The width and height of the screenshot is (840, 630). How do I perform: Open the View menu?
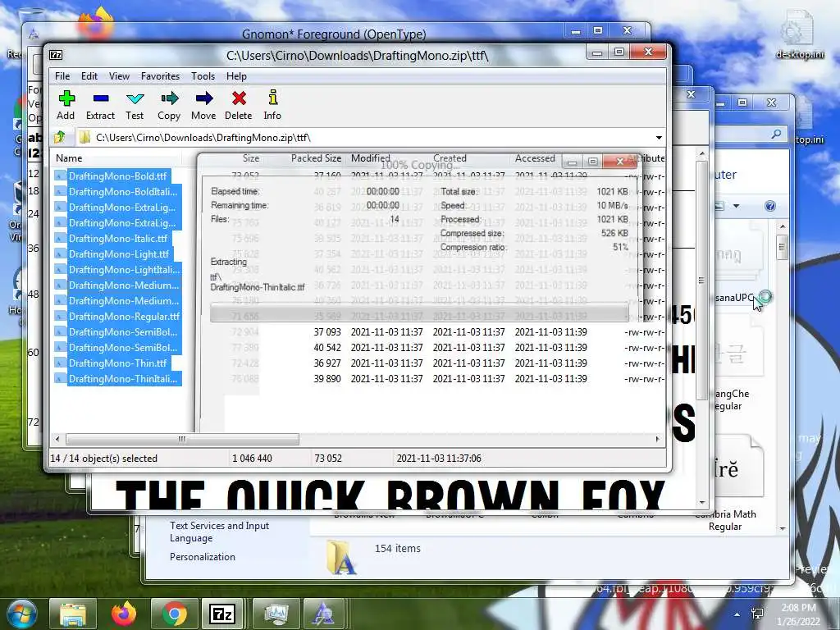(119, 76)
